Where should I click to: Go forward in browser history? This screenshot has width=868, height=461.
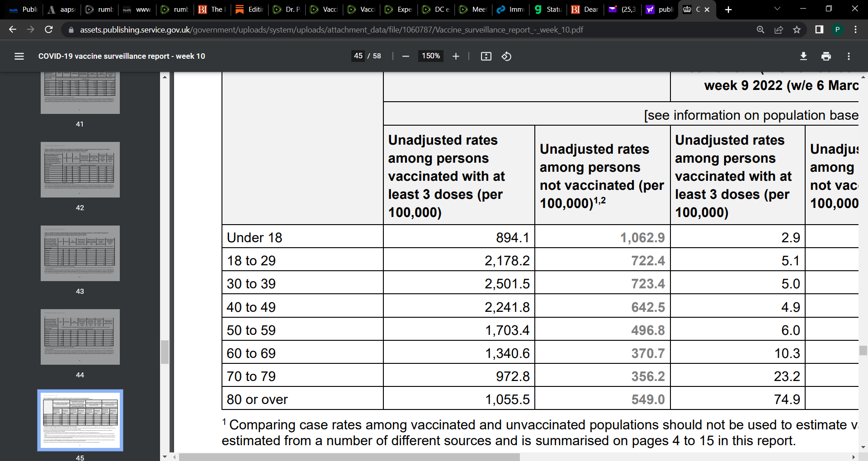31,29
